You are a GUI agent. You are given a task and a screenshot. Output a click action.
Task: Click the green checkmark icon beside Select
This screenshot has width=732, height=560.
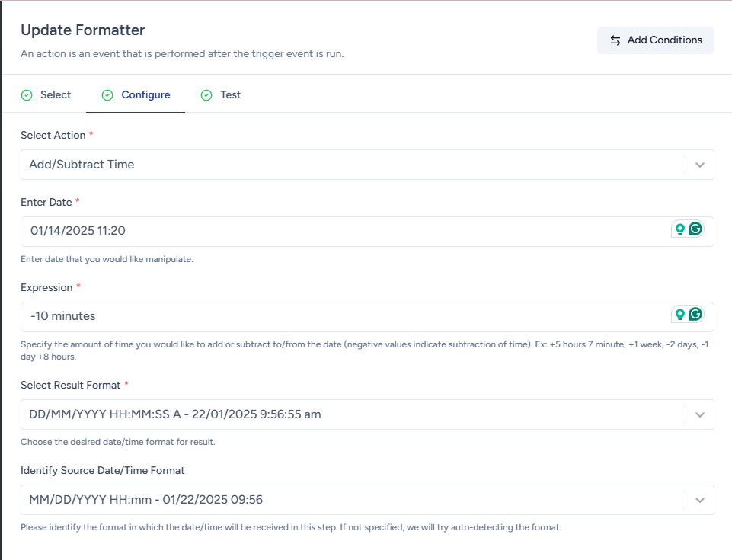[27, 95]
